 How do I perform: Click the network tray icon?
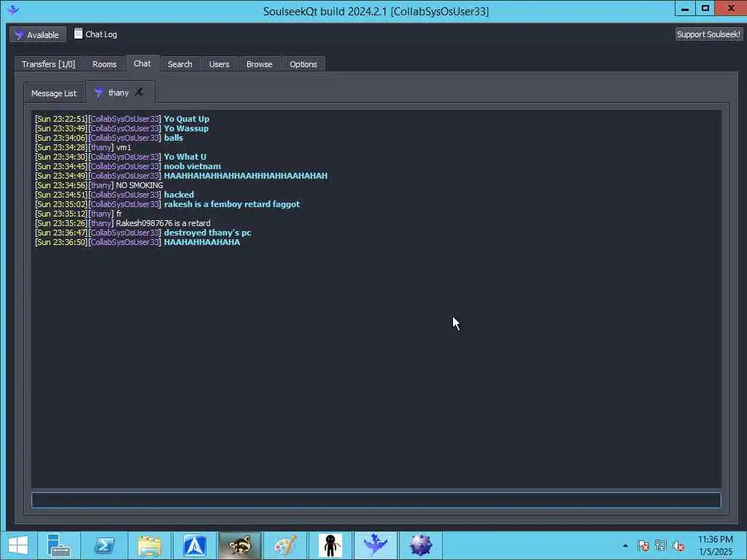click(x=661, y=545)
